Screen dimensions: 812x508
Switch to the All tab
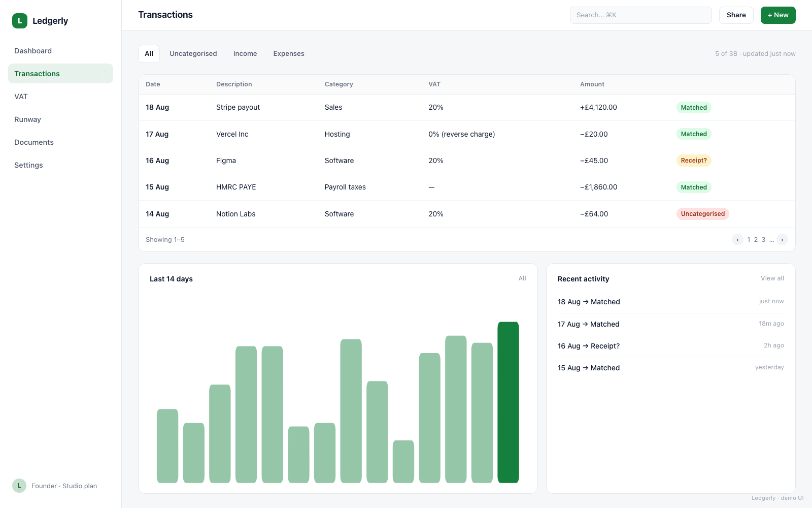coord(149,54)
